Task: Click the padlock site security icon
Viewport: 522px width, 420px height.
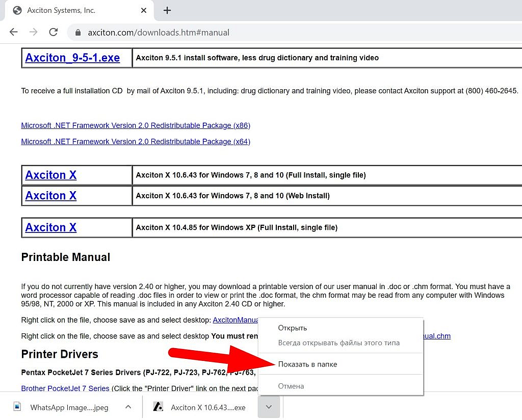Action: pyautogui.click(x=78, y=32)
